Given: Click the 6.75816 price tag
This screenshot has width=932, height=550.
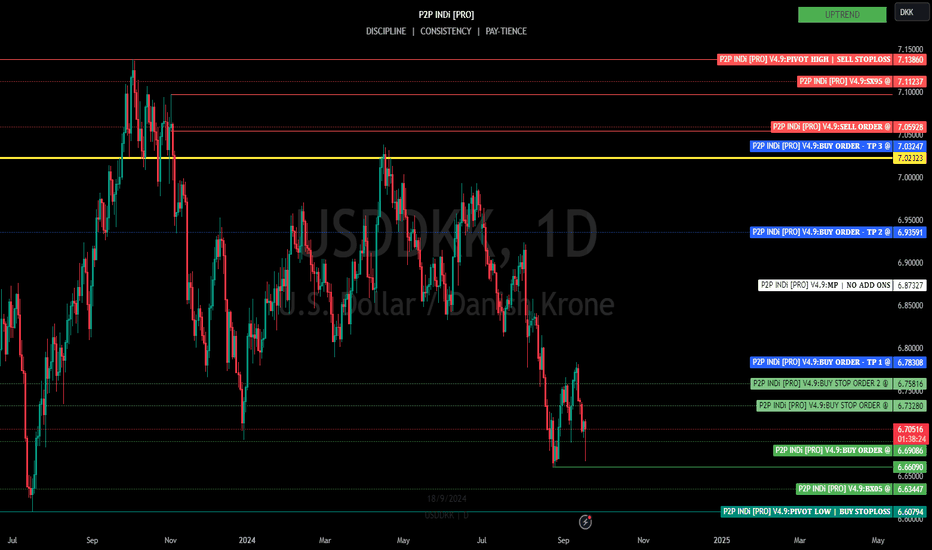Looking at the screenshot, I should [910, 384].
